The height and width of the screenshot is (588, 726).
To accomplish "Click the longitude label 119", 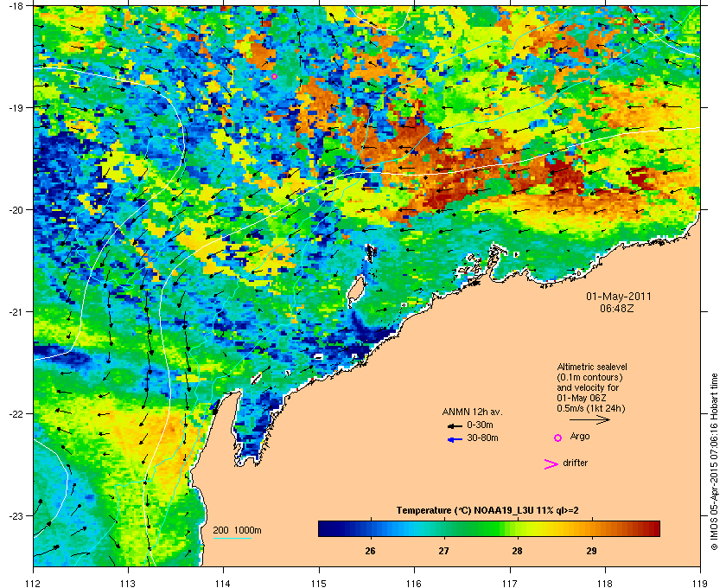I will 701,584.
